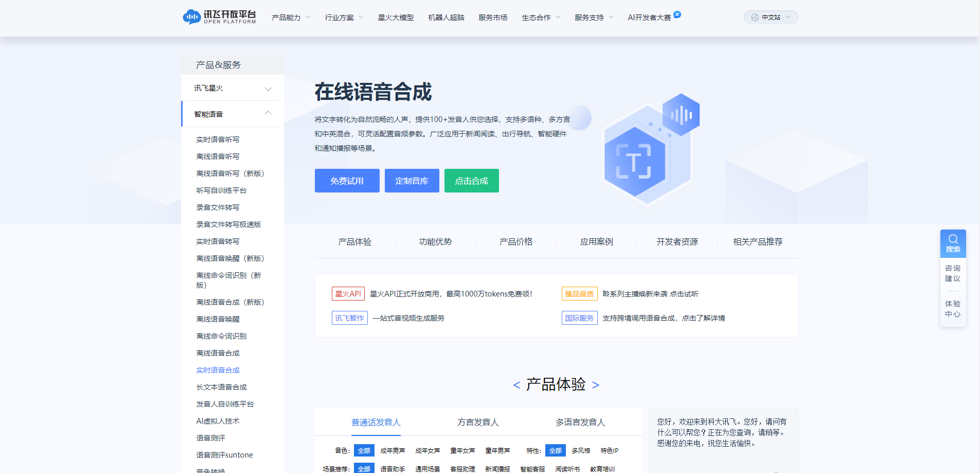Filter voices by 特色IP

point(610,451)
